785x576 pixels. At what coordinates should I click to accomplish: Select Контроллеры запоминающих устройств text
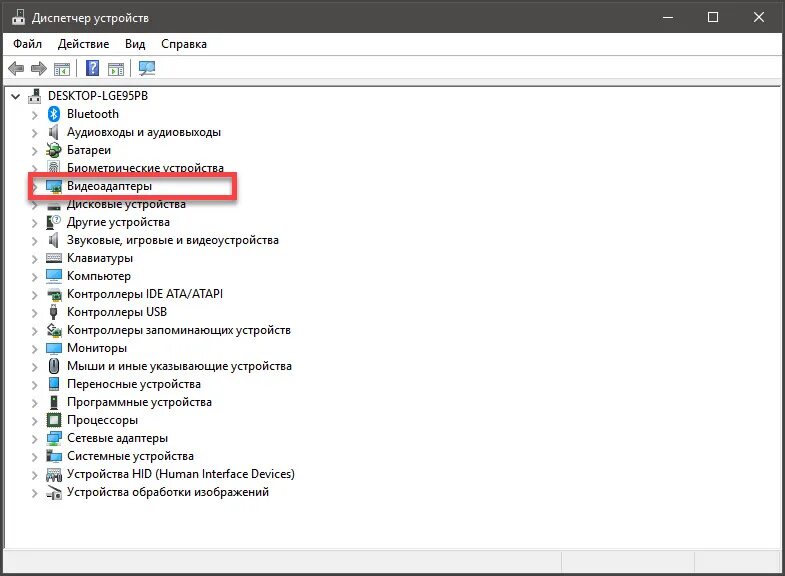point(179,330)
